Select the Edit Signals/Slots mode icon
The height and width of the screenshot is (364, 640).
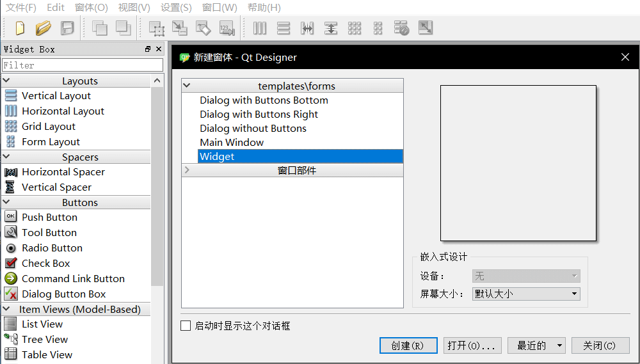tap(180, 28)
